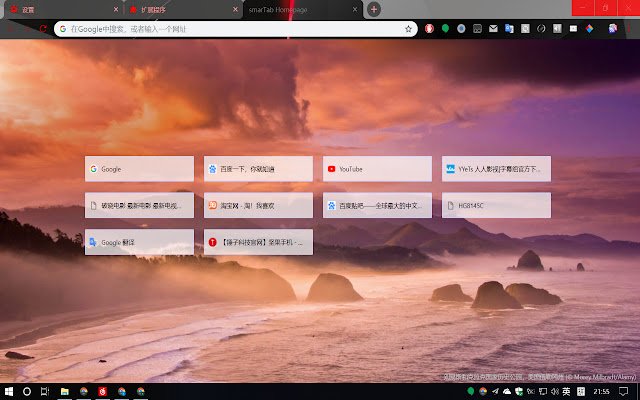Click the Cortana circle on taskbar

27,391
